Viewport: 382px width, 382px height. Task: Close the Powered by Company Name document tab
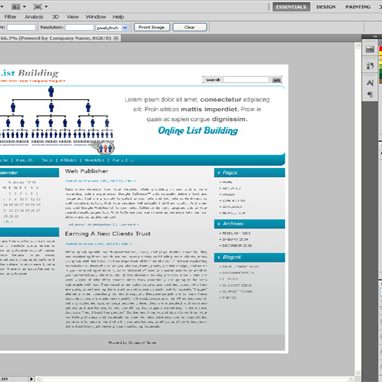click(116, 38)
